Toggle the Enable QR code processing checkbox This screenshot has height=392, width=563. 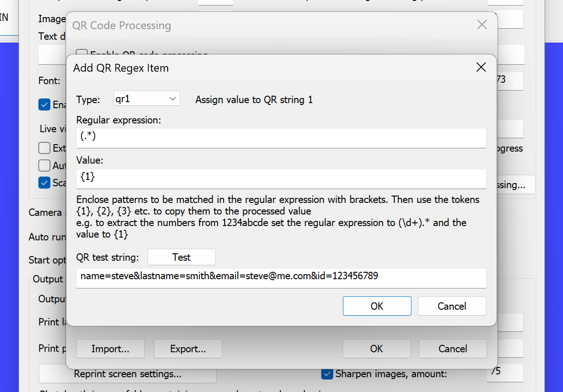(82, 53)
